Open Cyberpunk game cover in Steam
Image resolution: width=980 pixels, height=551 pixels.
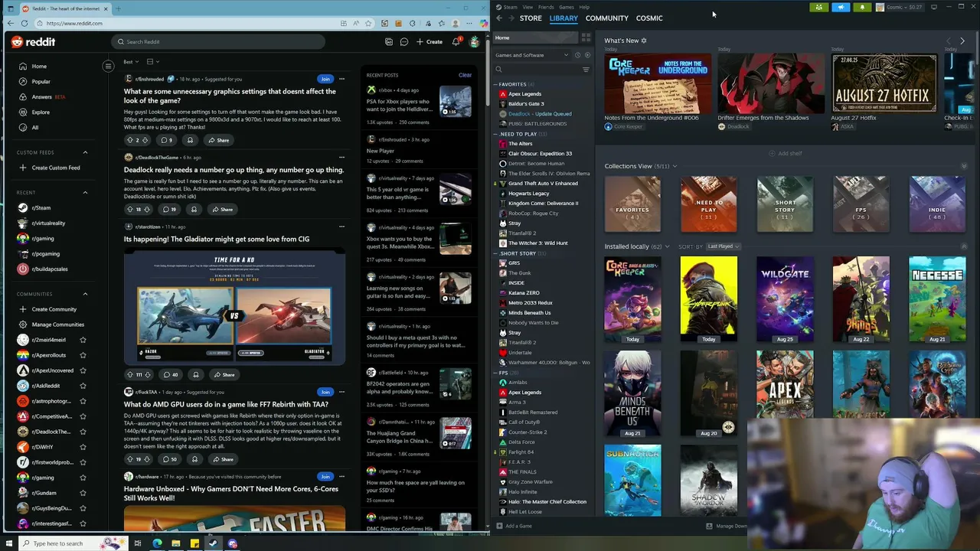[708, 299]
